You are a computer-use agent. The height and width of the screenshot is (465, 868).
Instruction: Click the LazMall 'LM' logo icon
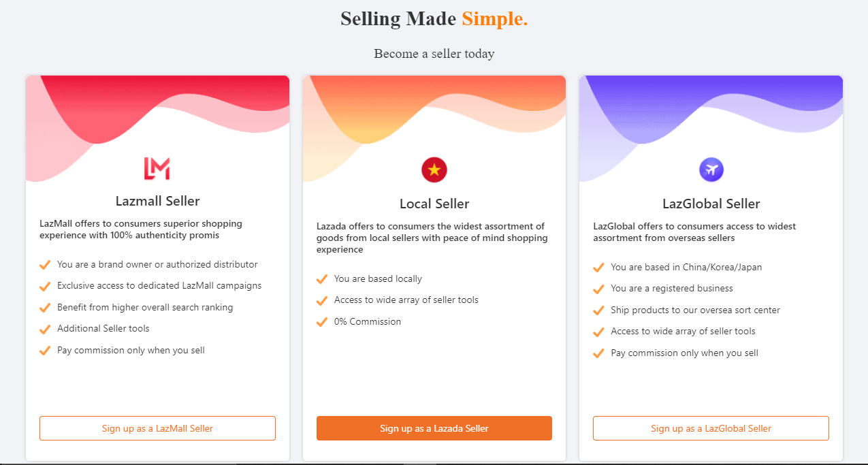pyautogui.click(x=157, y=167)
